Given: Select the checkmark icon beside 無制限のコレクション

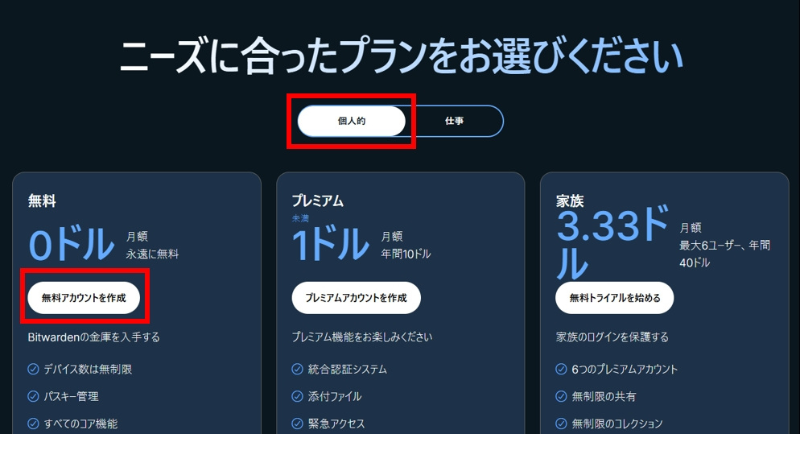Looking at the screenshot, I should tap(562, 424).
